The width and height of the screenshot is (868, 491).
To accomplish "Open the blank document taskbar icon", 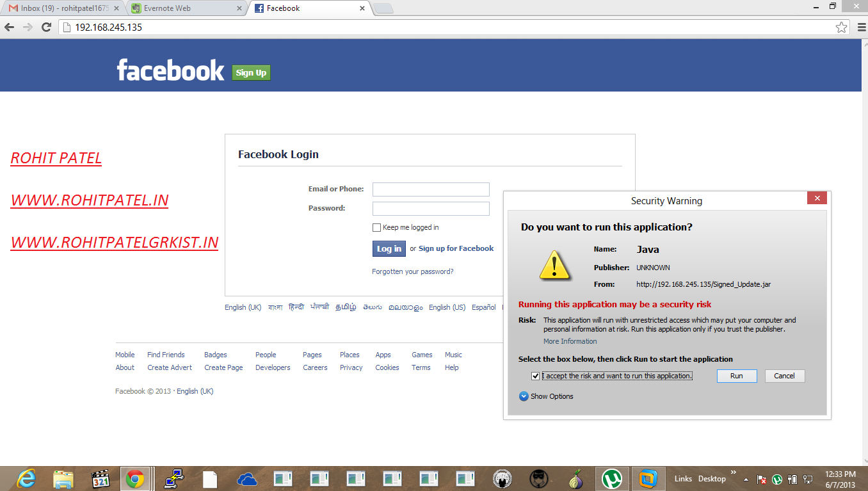I will coord(210,478).
